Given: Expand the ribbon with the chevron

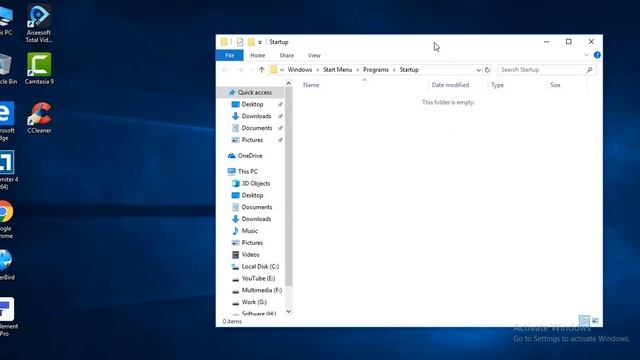Looking at the screenshot, I should click(586, 55).
